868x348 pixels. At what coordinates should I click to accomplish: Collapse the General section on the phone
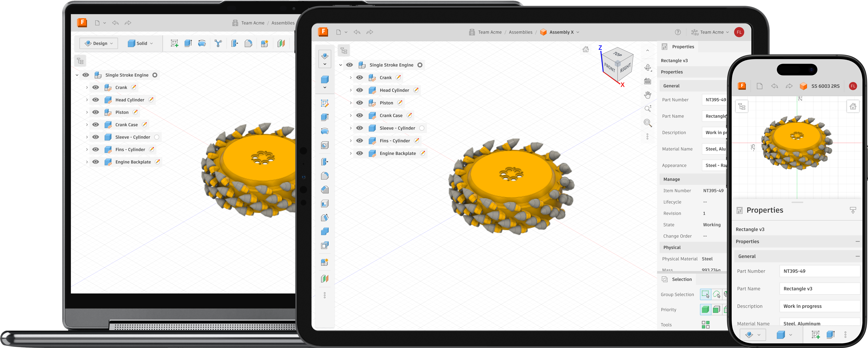point(857,256)
